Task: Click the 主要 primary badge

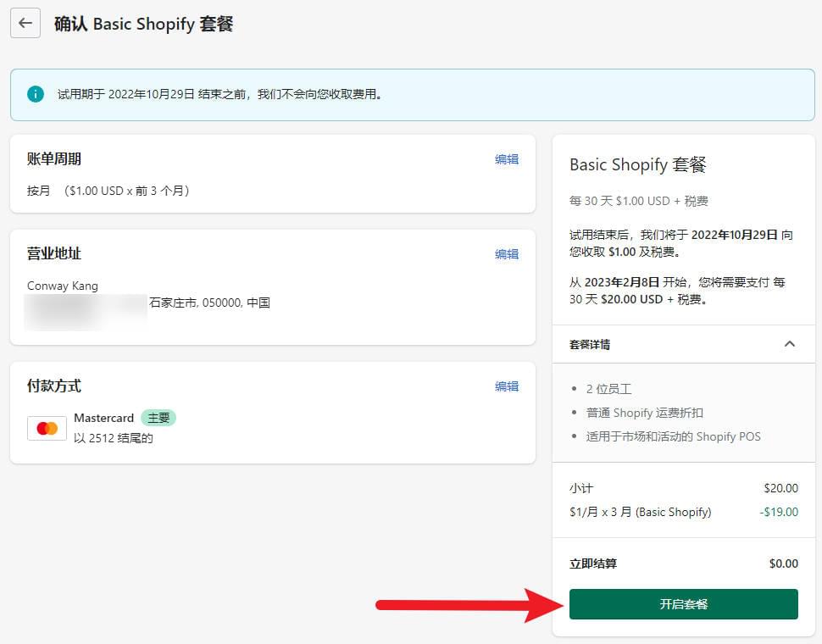Action: 158,418
